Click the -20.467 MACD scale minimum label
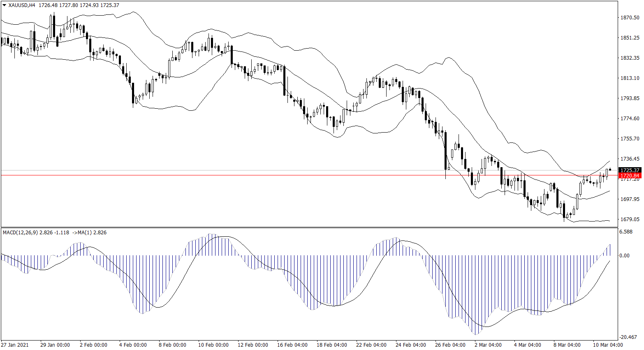 tap(628, 337)
